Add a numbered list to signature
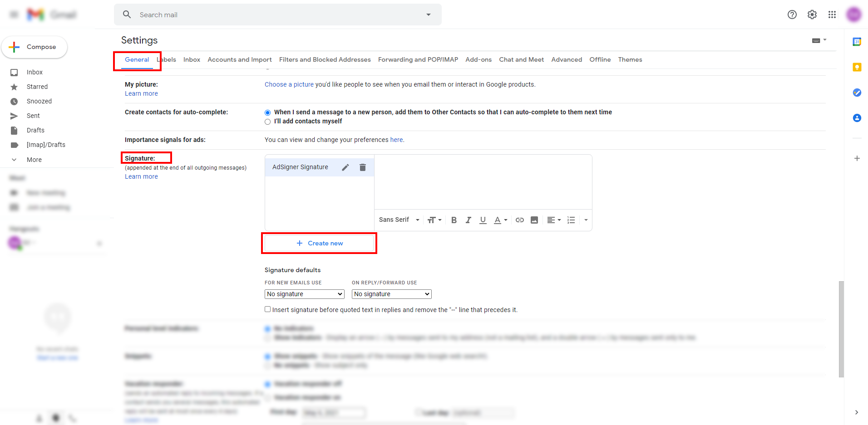 point(571,220)
